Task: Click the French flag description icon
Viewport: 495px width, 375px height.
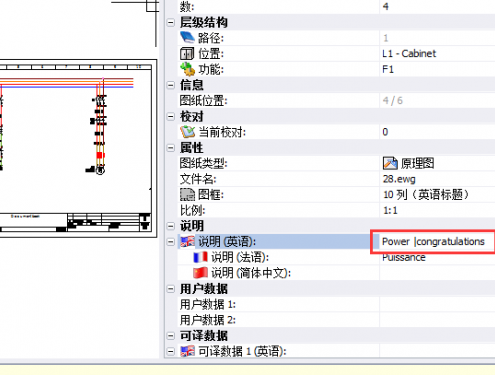Action: coord(200,257)
